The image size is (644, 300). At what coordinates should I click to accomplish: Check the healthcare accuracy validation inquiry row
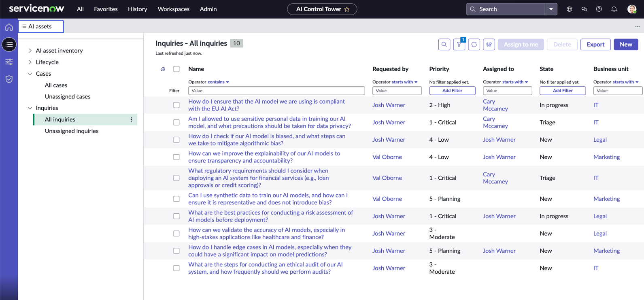point(176,234)
